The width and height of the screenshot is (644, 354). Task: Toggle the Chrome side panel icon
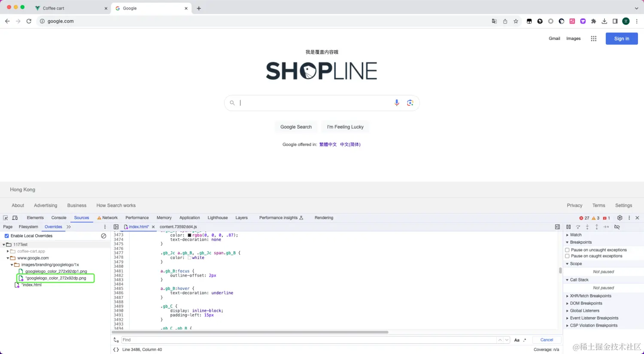615,21
